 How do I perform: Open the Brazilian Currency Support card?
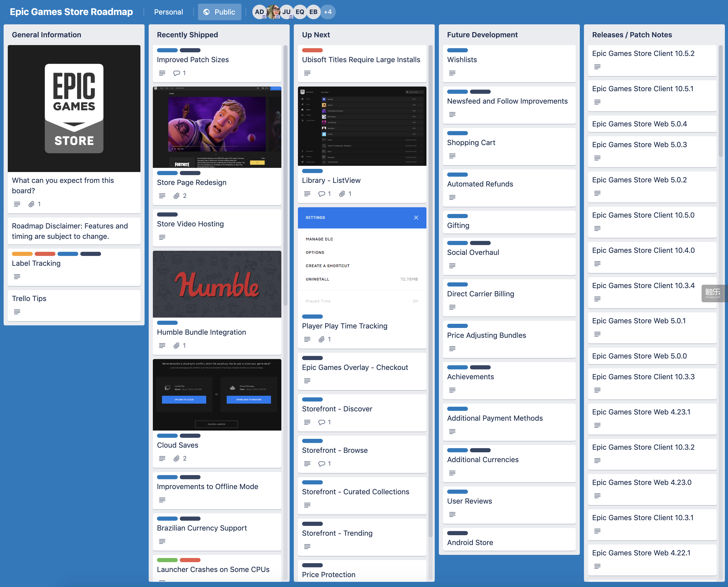point(217,532)
